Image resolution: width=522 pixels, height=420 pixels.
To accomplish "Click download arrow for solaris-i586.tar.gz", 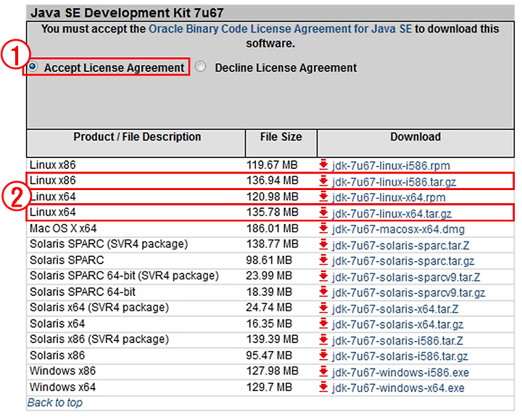I will click(323, 356).
